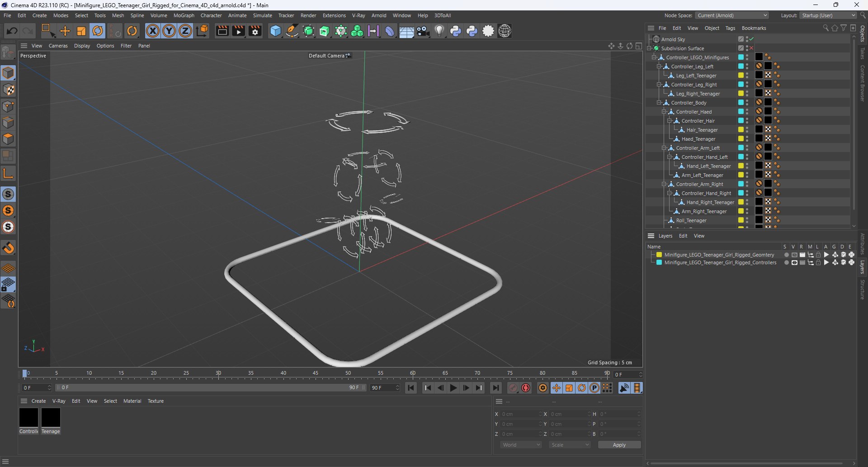Switch to Texture mode checkered cube
868x467 pixels.
pyautogui.click(x=8, y=90)
